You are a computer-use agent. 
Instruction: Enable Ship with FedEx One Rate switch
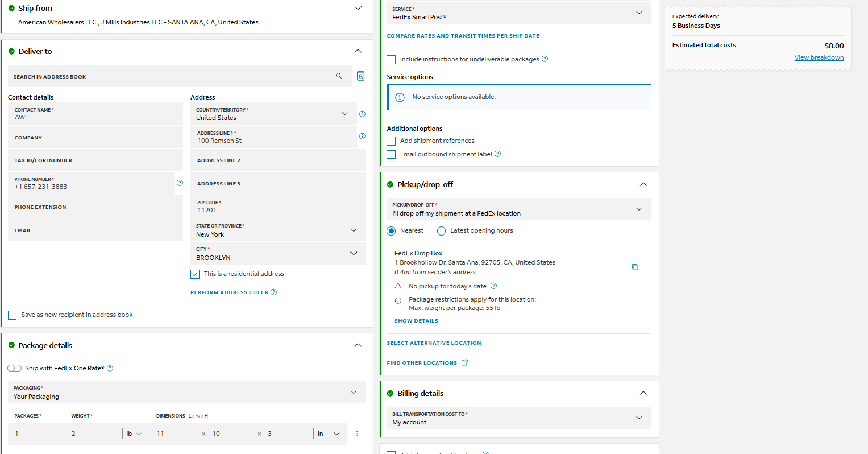click(14, 368)
